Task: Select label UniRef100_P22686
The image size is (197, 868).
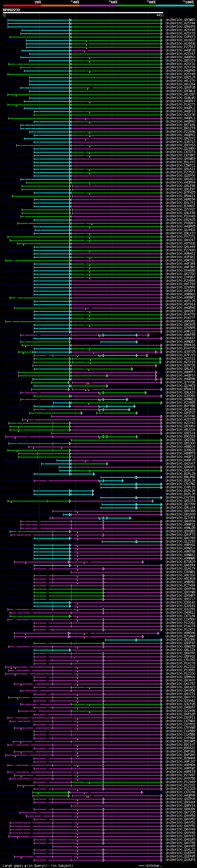Action: click(180, 131)
